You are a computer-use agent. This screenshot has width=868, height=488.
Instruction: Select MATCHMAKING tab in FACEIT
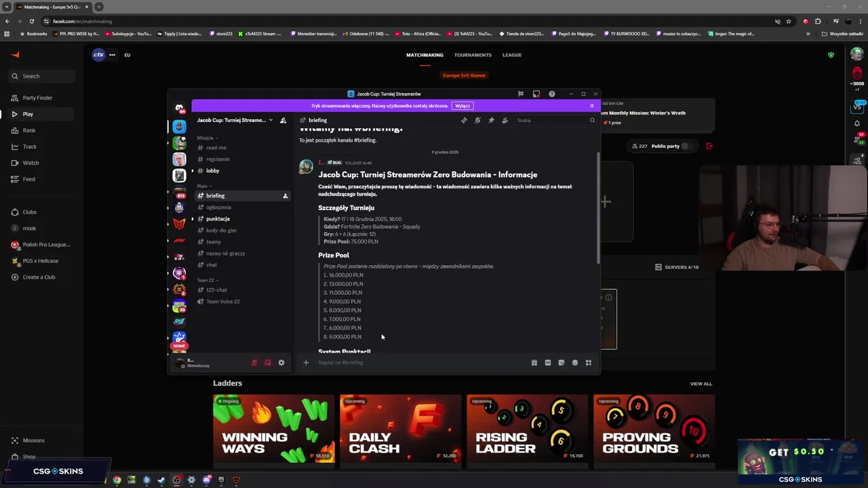click(425, 55)
